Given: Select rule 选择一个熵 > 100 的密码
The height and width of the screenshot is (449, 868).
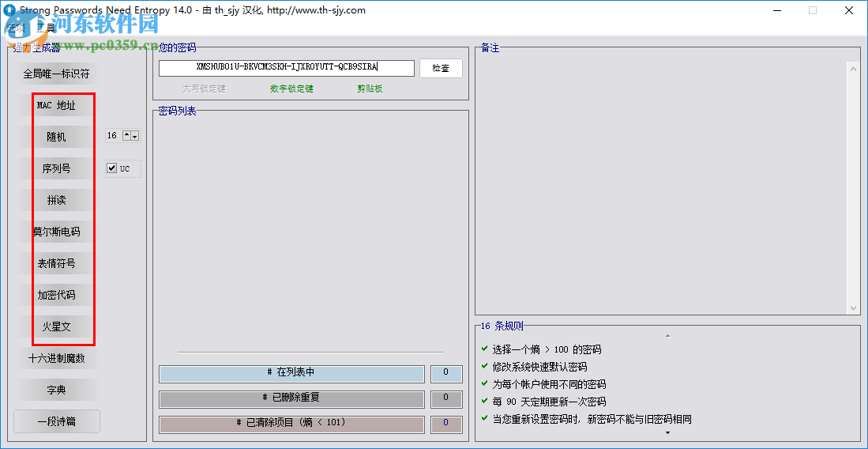Looking at the screenshot, I should 547,349.
